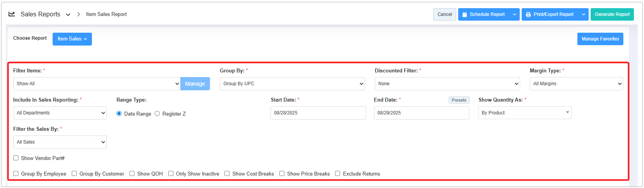The image size is (644, 188).
Task: Select the Register Z radio option
Action: [x=157, y=114]
